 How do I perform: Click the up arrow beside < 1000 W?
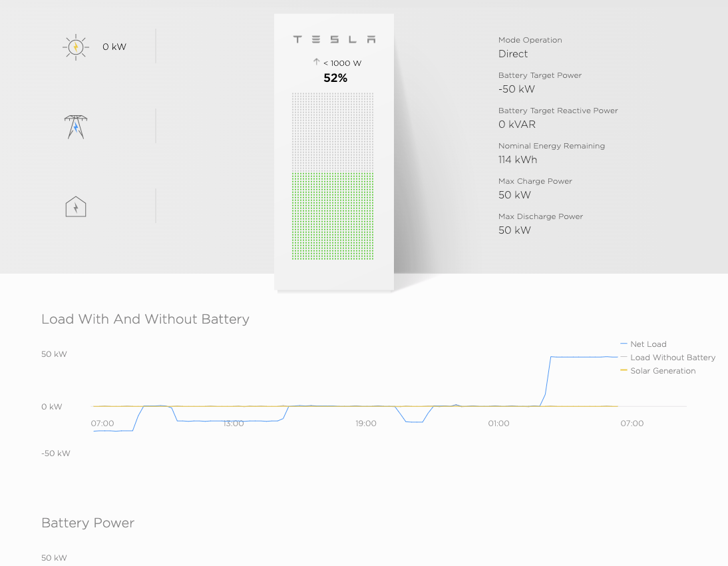[317, 62]
